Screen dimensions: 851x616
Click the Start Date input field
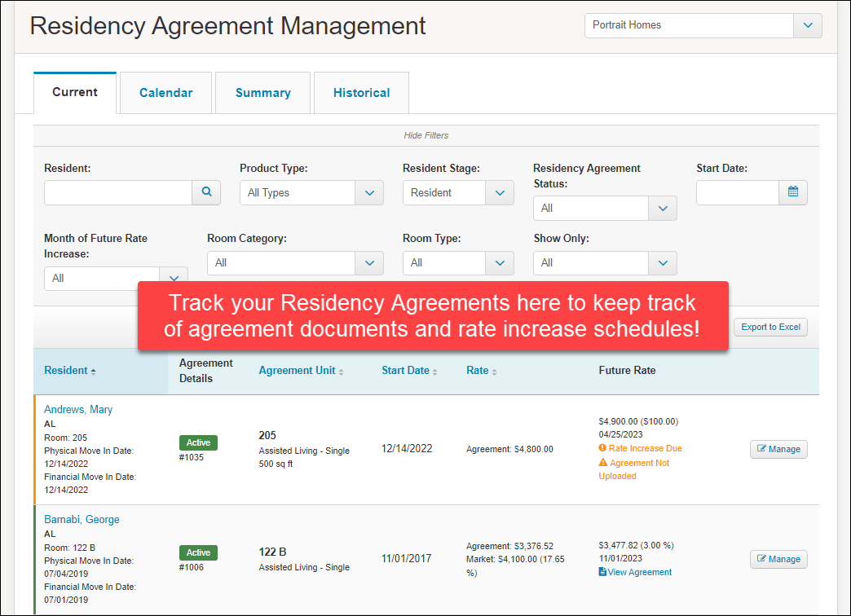click(737, 192)
